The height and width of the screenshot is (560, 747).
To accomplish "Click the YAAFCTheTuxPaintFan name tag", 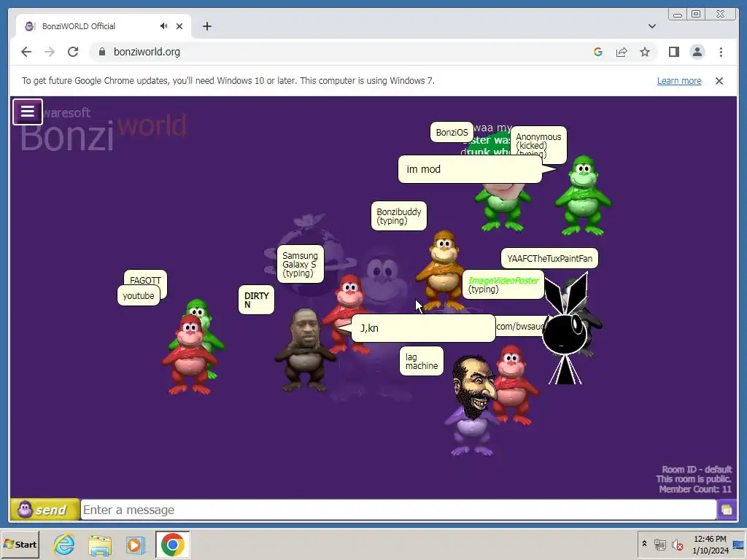I will [x=549, y=259].
